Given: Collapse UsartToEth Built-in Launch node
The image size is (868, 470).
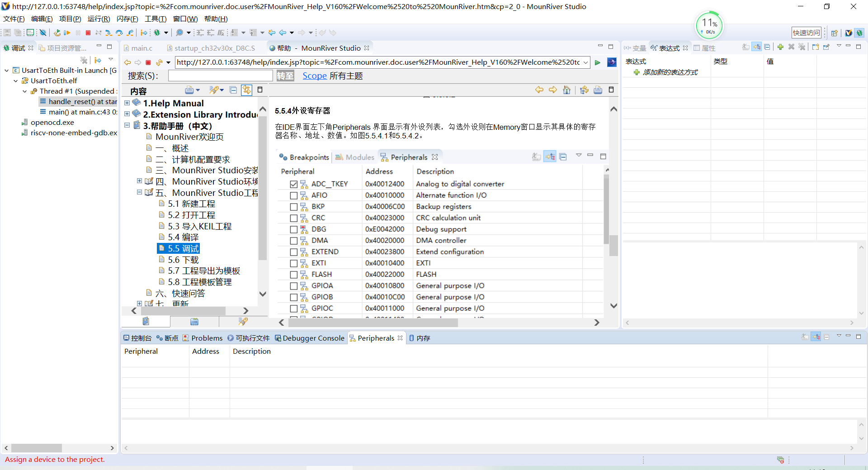Looking at the screenshot, I should (6, 71).
